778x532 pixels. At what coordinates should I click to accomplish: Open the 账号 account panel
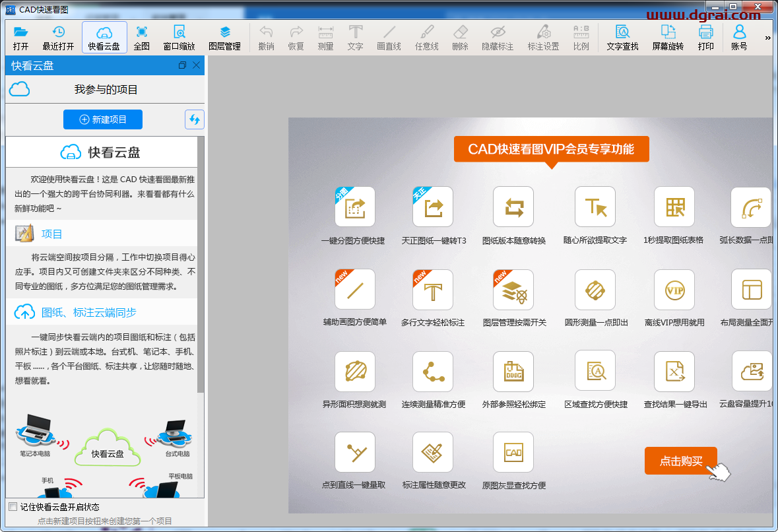[x=739, y=37]
